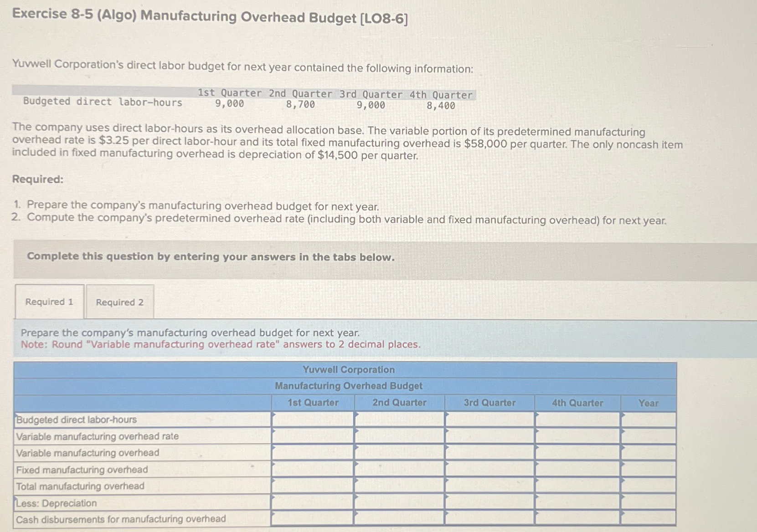Select 4th Quarter Fixed manufacturing overhead cell
The image size is (757, 532).
pyautogui.click(x=577, y=469)
